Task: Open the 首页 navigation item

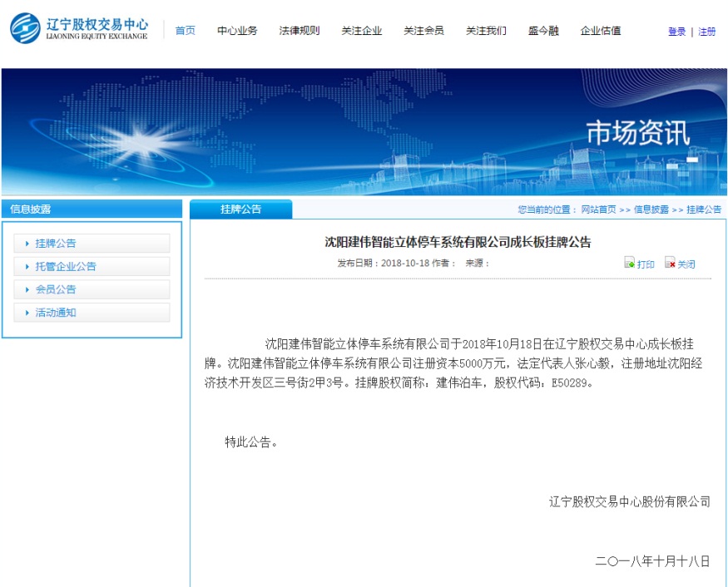Action: (x=186, y=31)
